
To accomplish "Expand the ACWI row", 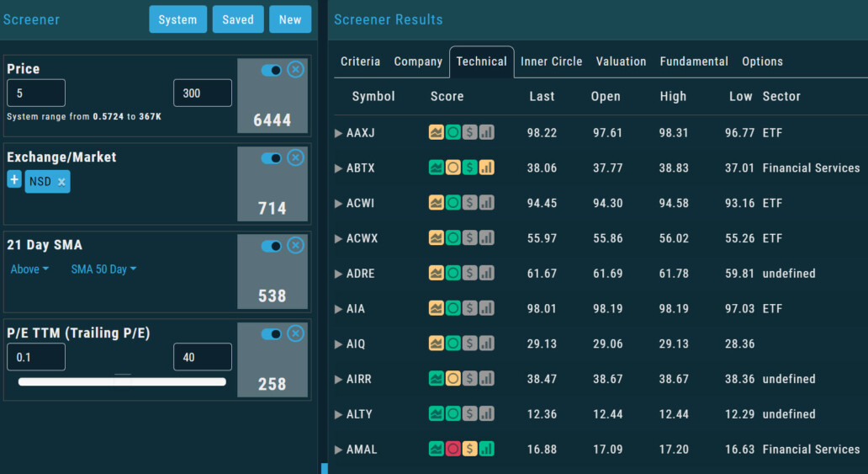I will tap(338, 204).
